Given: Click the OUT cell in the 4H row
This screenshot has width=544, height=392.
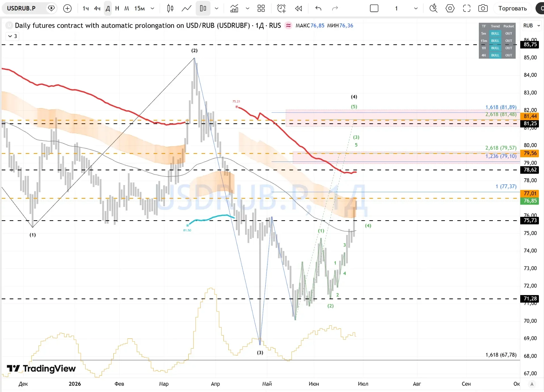Looking at the screenshot, I should [509, 55].
